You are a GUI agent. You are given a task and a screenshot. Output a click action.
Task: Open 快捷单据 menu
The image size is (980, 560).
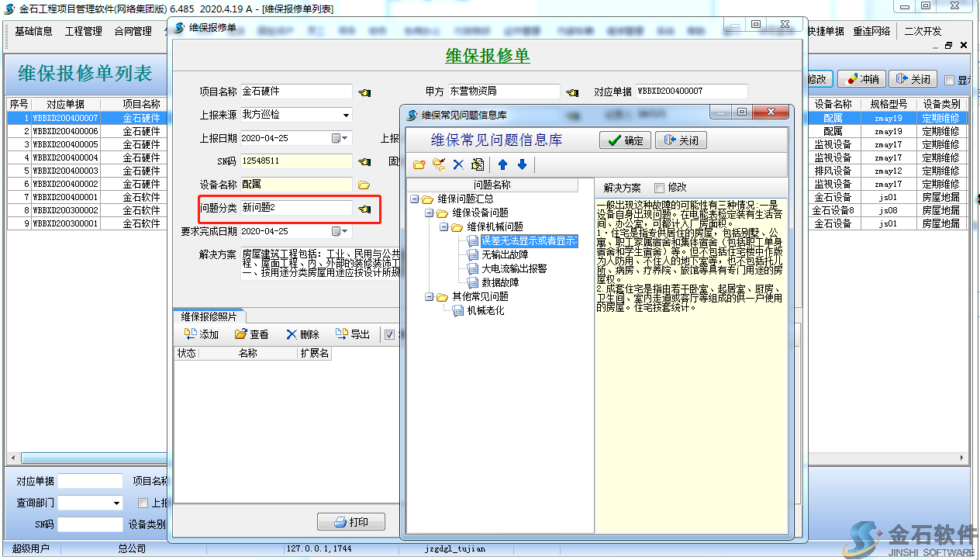pyautogui.click(x=825, y=32)
